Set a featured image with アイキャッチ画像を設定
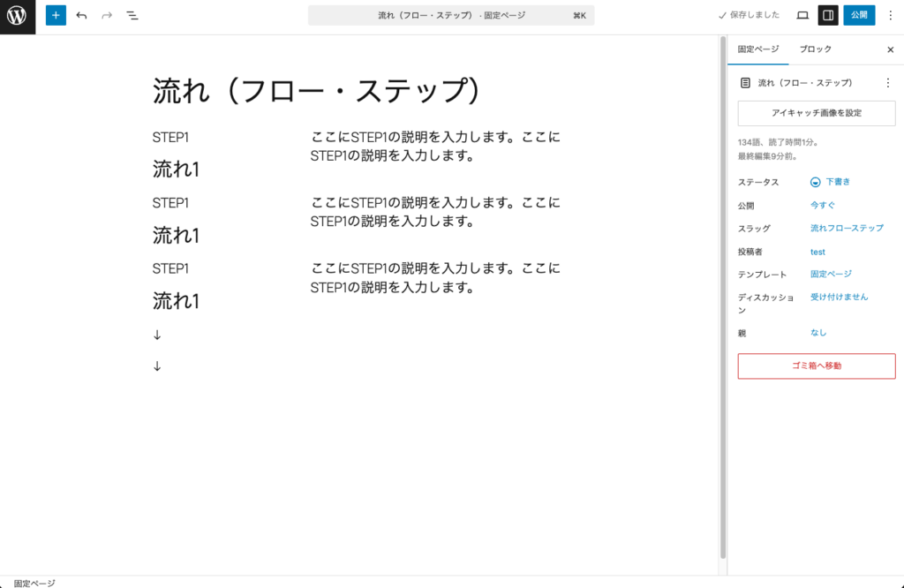904x588 pixels. [816, 113]
